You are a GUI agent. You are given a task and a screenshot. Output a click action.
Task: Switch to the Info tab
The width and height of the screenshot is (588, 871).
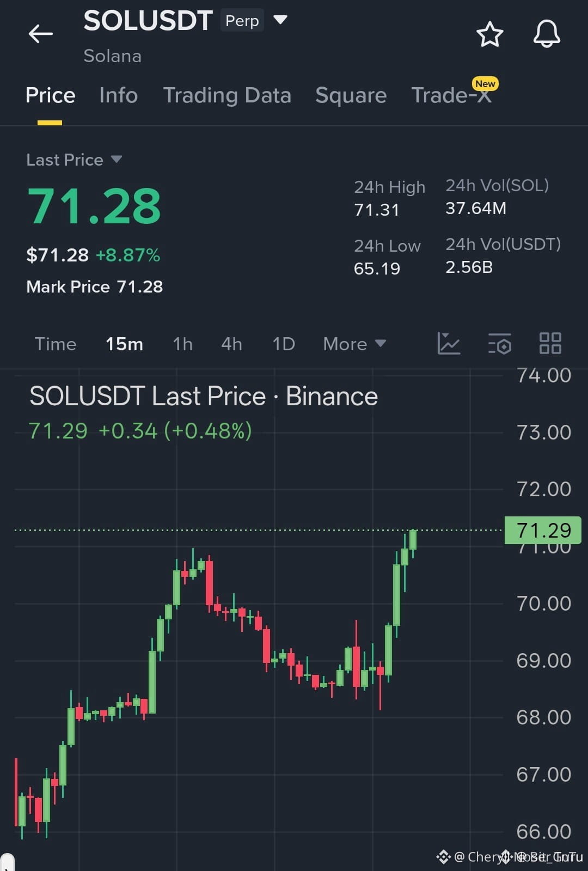[x=118, y=95]
